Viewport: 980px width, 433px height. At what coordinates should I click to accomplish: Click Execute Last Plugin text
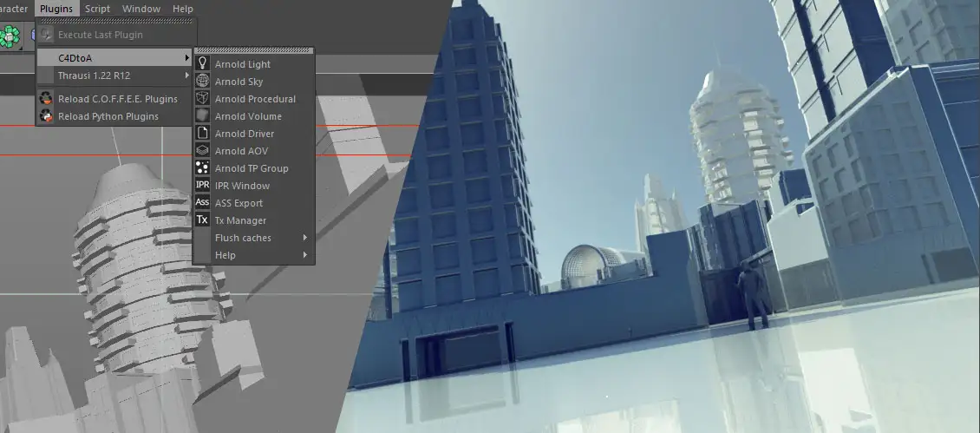tap(101, 35)
